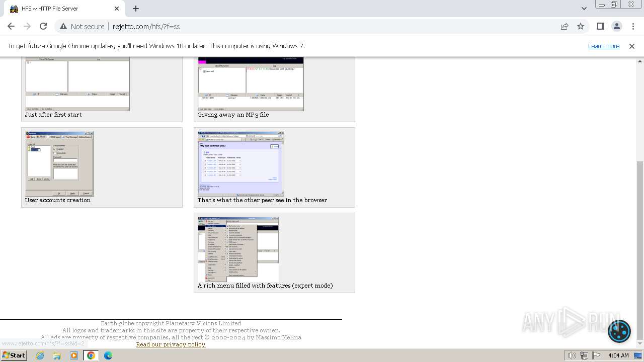Viewport: 644px width, 362px height.
Task: Open a new browser tab
Action: pos(136,9)
